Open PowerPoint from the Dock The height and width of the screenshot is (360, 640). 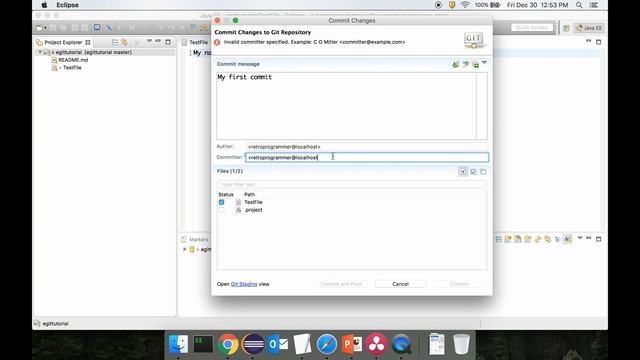(x=352, y=344)
